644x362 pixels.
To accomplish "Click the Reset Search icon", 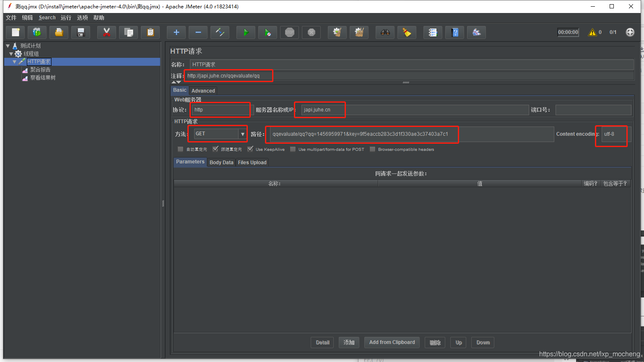I will 407,32.
